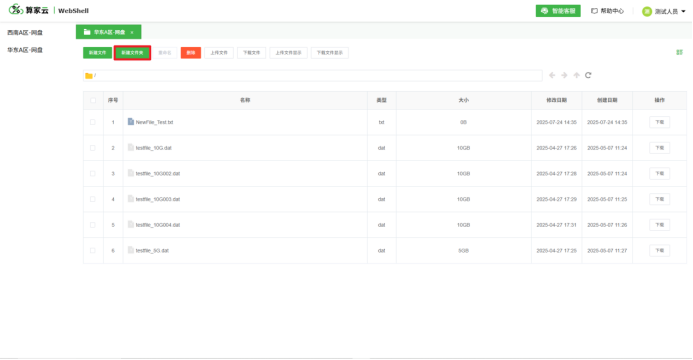Click the file icon of testfile_10G004.dat
Viewport: 693px width, 360px height.
click(131, 224)
